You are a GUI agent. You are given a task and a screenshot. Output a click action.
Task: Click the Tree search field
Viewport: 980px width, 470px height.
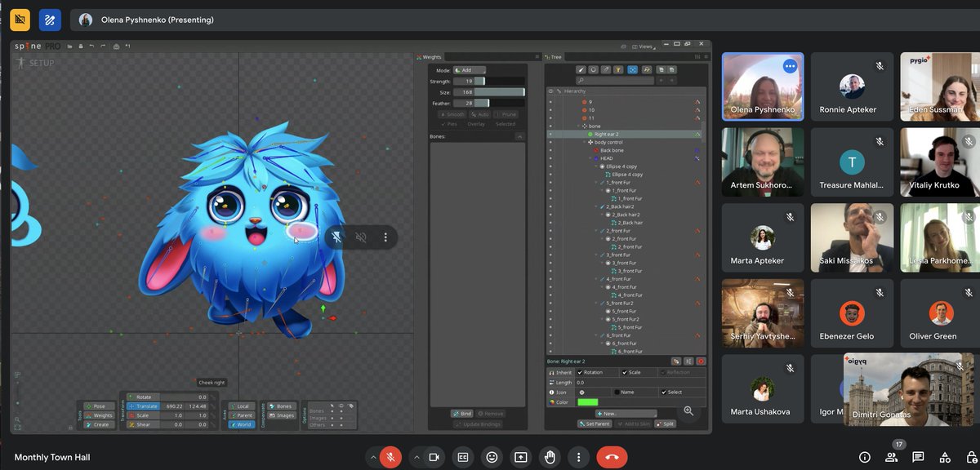pyautogui.click(x=614, y=81)
